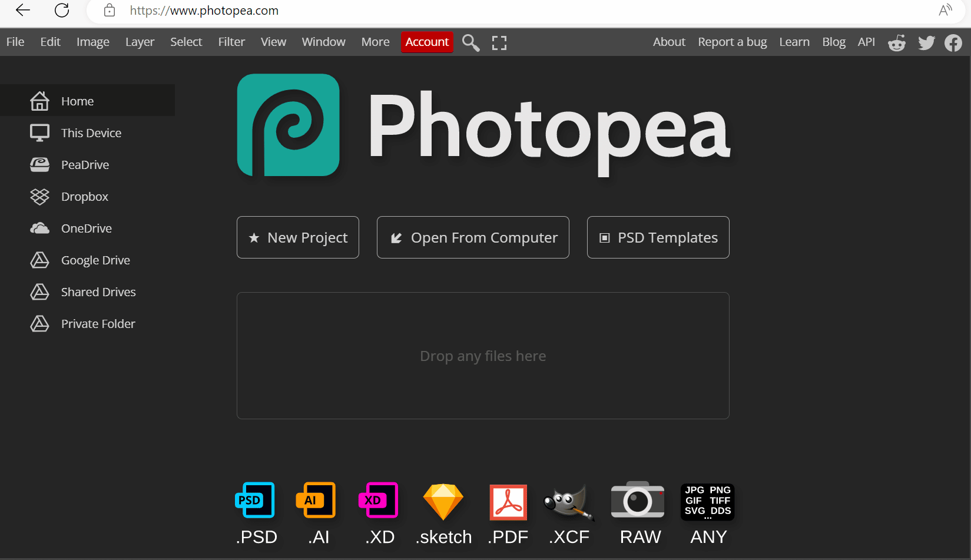Screen dimensions: 971x560
Task: Open the Select menu
Action: click(186, 42)
